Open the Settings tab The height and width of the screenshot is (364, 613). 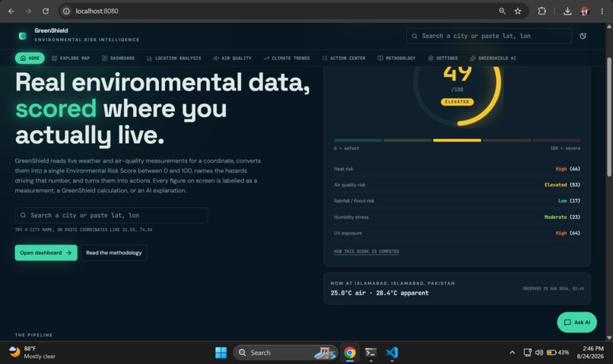pos(443,59)
